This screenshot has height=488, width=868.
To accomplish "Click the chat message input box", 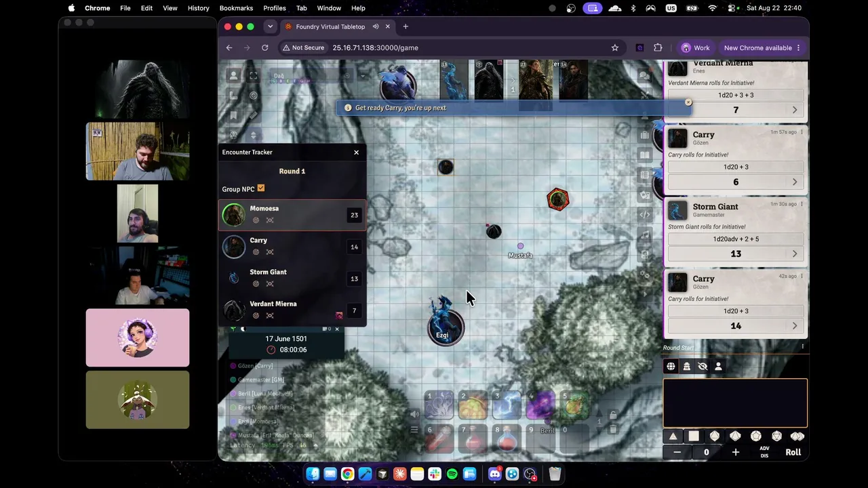I will pos(735,403).
